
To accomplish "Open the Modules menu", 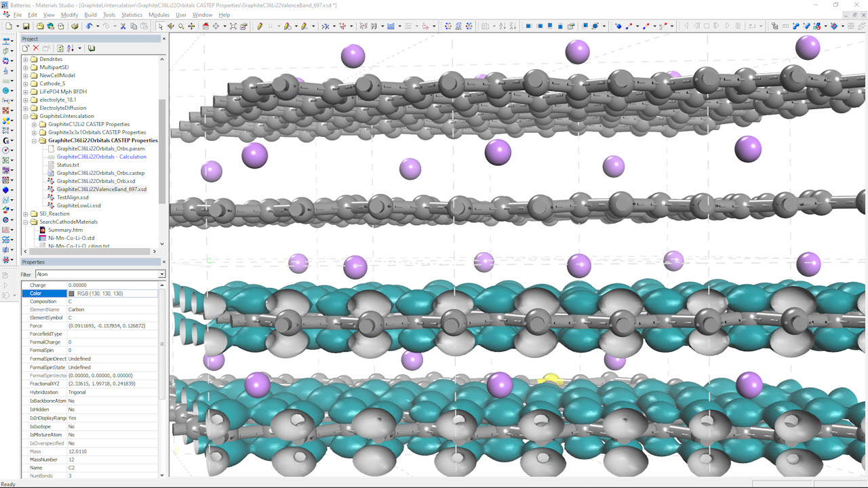I will point(159,15).
